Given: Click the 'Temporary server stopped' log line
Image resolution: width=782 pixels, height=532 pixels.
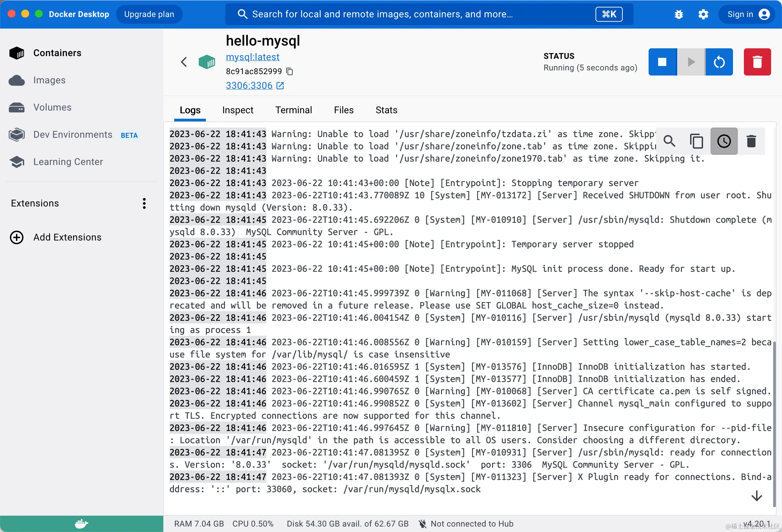Looking at the screenshot, I should point(402,244).
